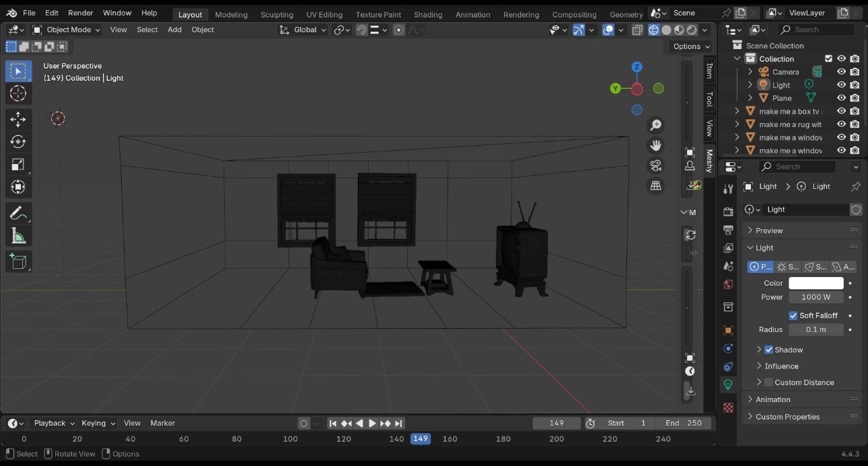The width and height of the screenshot is (868, 466).
Task: Click the viewport Options button
Action: (690, 46)
